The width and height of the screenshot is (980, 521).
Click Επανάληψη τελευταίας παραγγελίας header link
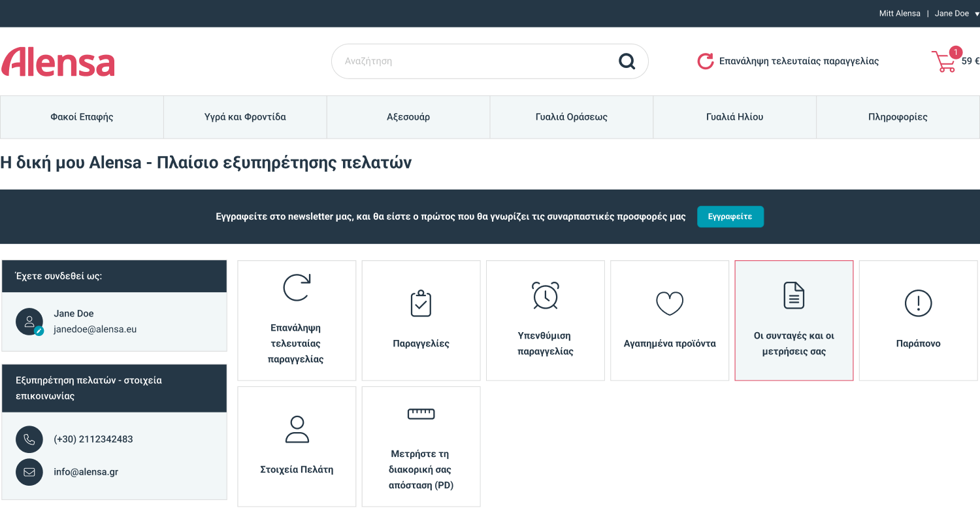click(799, 61)
